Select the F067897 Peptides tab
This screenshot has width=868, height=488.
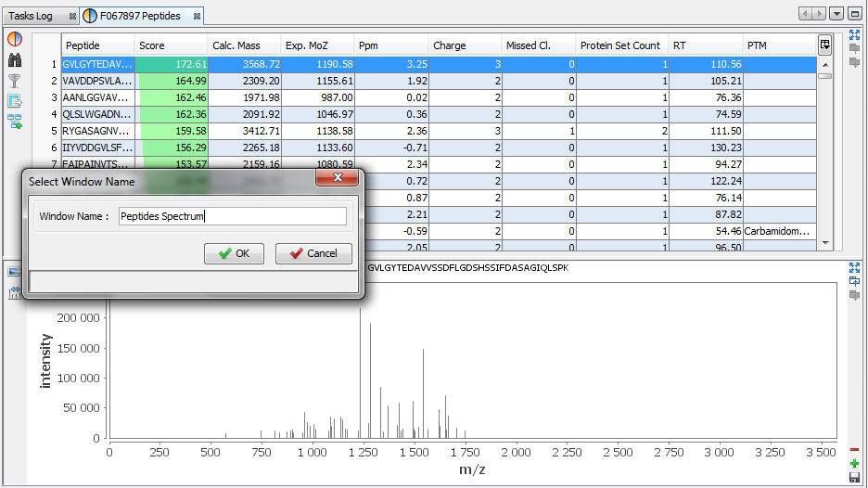[137, 16]
